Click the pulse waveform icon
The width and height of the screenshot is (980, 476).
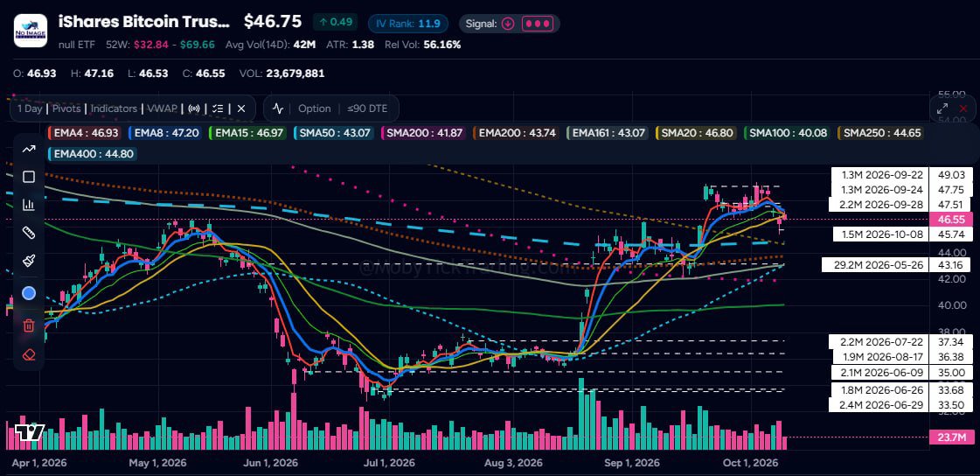(x=278, y=108)
